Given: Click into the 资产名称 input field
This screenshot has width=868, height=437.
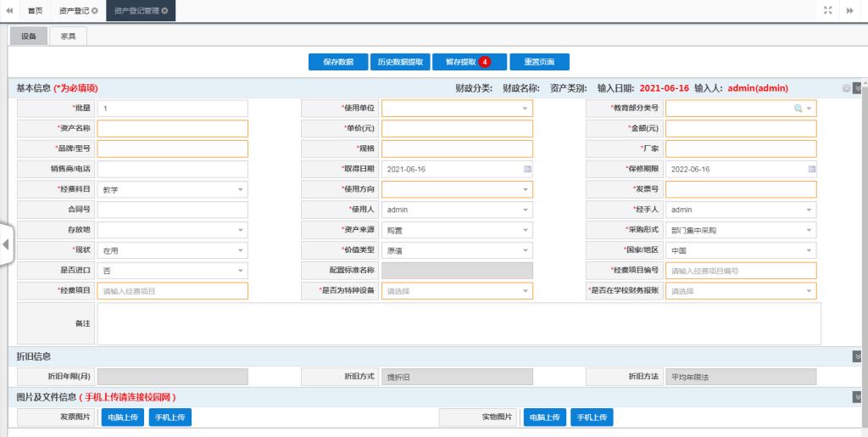Looking at the screenshot, I should point(172,129).
